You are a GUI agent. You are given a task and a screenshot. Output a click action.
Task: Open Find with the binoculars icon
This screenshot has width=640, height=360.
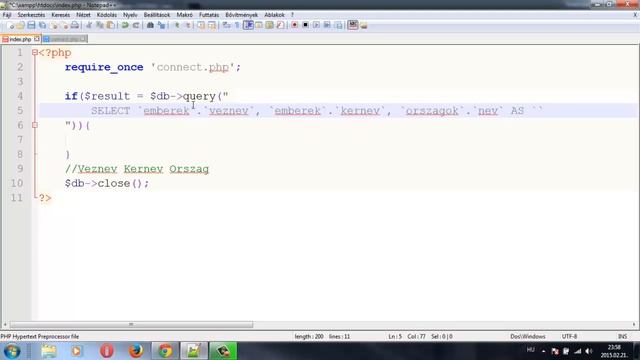coord(150,25)
